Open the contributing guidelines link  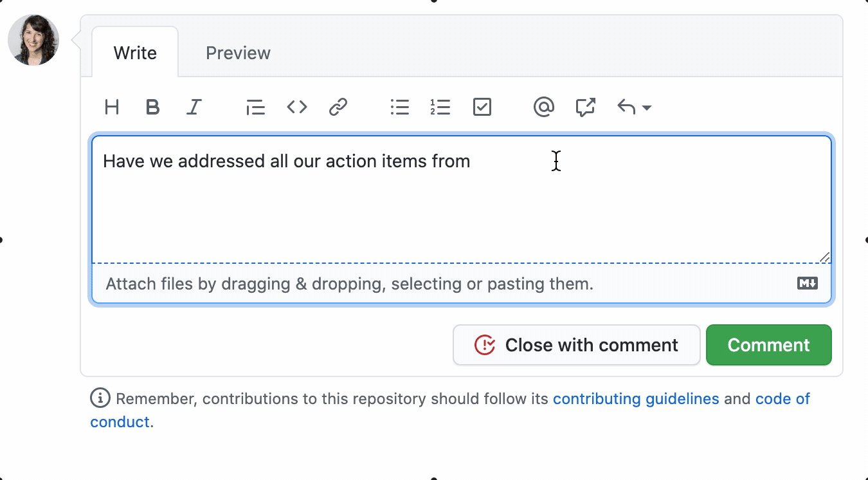[x=636, y=398]
